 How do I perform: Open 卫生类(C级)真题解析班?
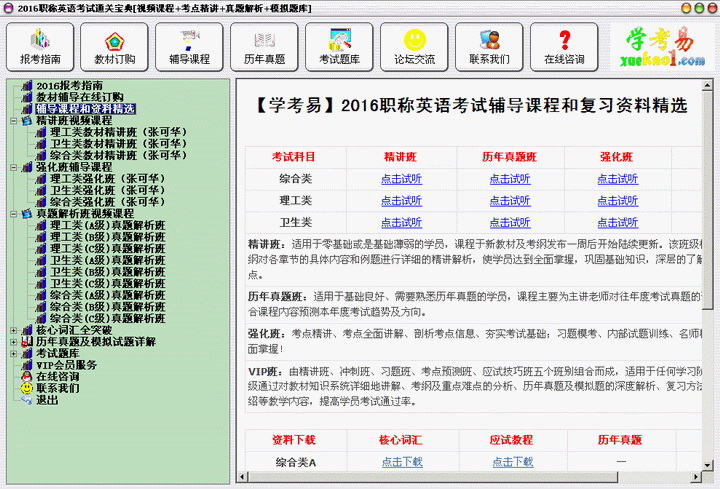pyautogui.click(x=107, y=284)
